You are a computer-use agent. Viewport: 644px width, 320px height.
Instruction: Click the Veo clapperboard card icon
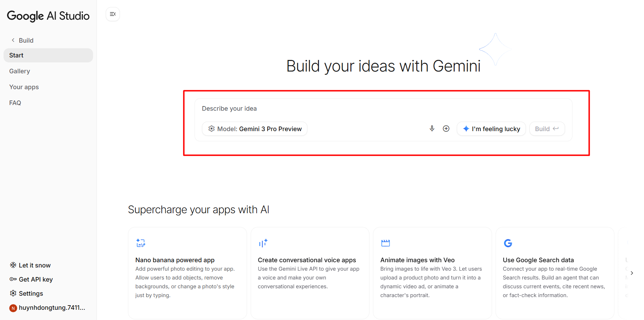point(385,243)
